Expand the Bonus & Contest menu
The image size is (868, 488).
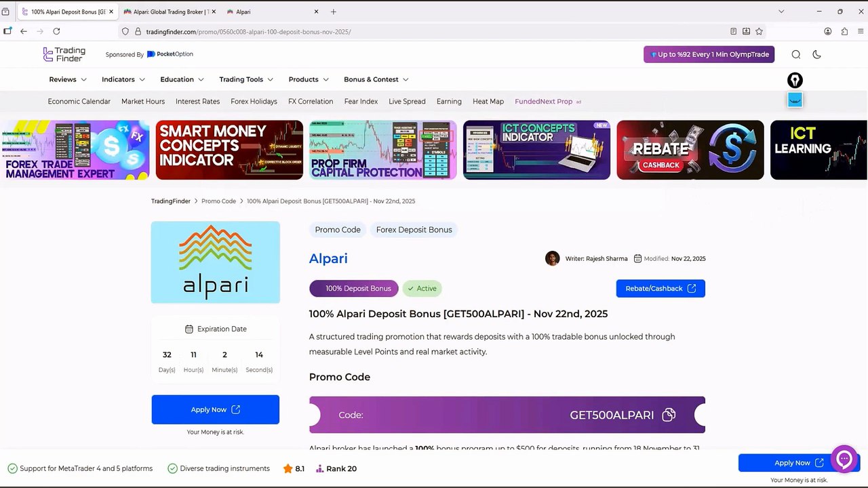[376, 79]
